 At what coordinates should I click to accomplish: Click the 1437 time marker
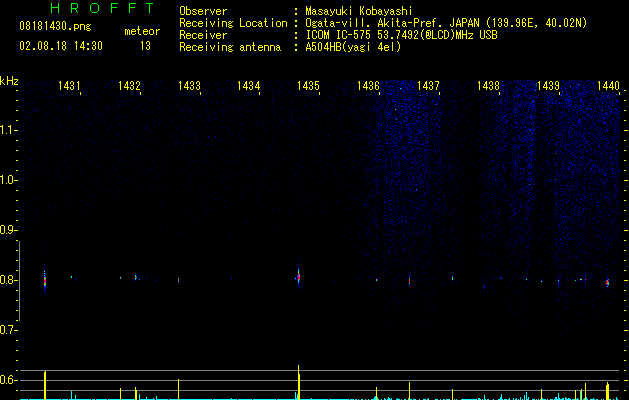pyautogui.click(x=428, y=86)
